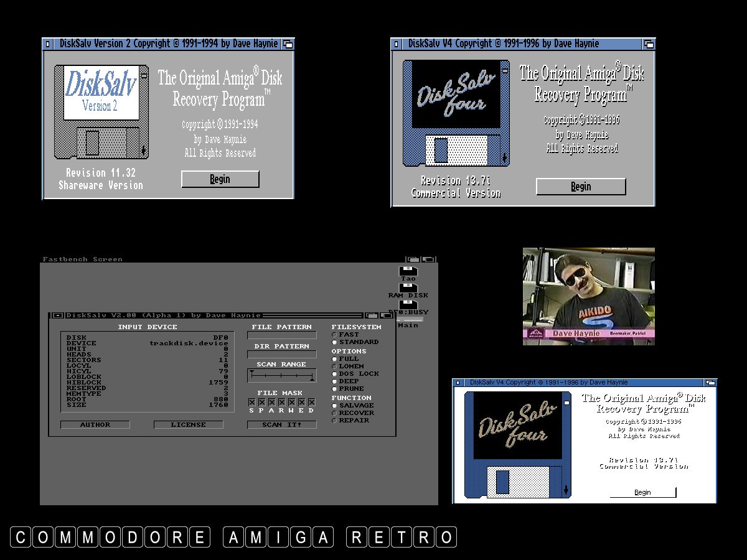The width and height of the screenshot is (747, 560).
Task: Toggle the DEEP scan option
Action: click(x=335, y=381)
